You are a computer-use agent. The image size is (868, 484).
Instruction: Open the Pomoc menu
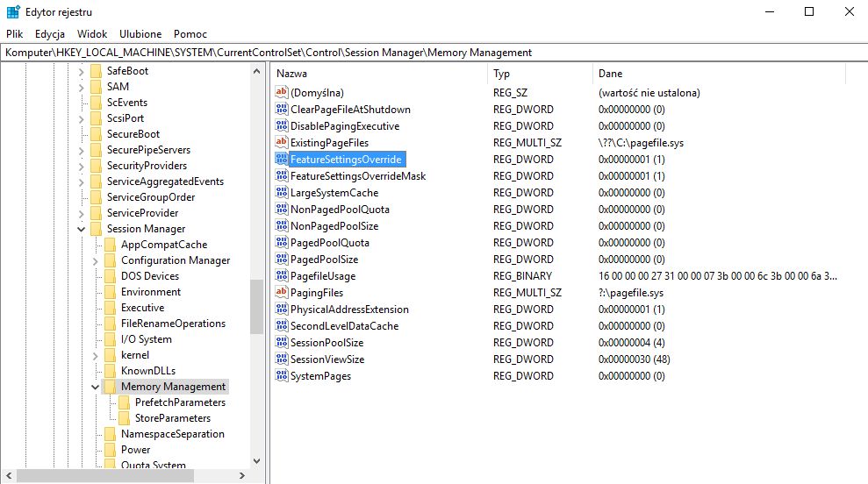pyautogui.click(x=190, y=33)
